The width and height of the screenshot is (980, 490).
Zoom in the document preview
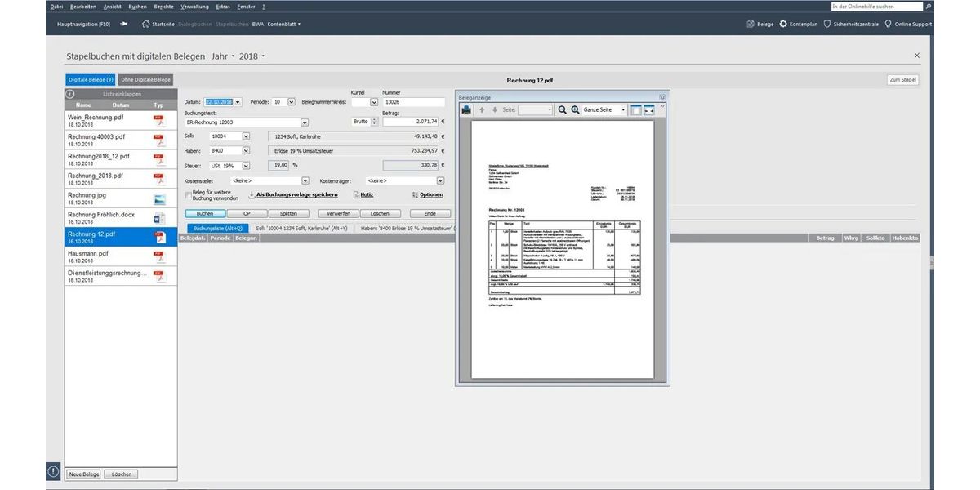click(575, 109)
